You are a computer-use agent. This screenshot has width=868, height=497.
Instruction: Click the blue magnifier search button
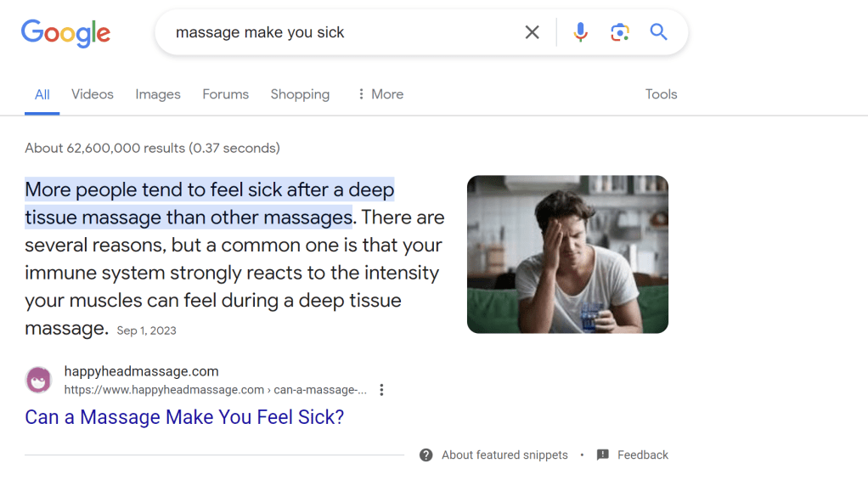click(658, 32)
